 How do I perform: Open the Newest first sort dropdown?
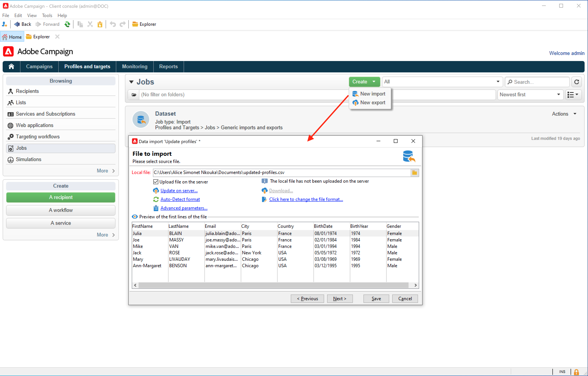tap(530, 95)
